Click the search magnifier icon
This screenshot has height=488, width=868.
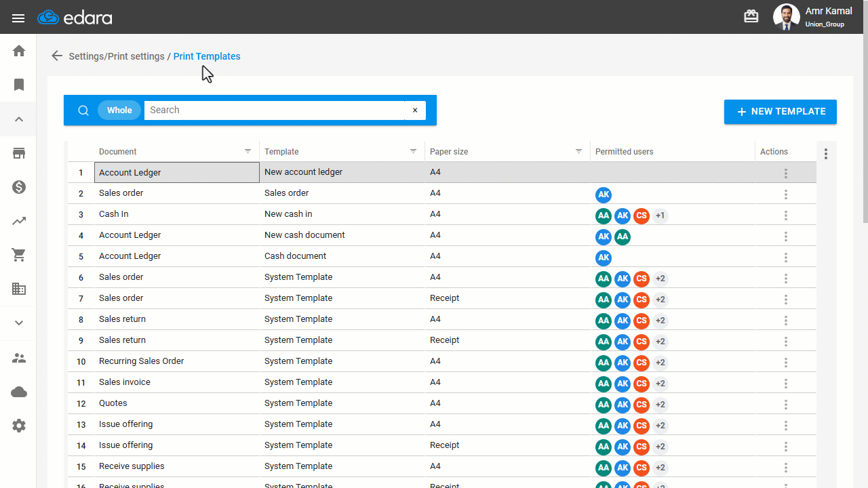83,110
